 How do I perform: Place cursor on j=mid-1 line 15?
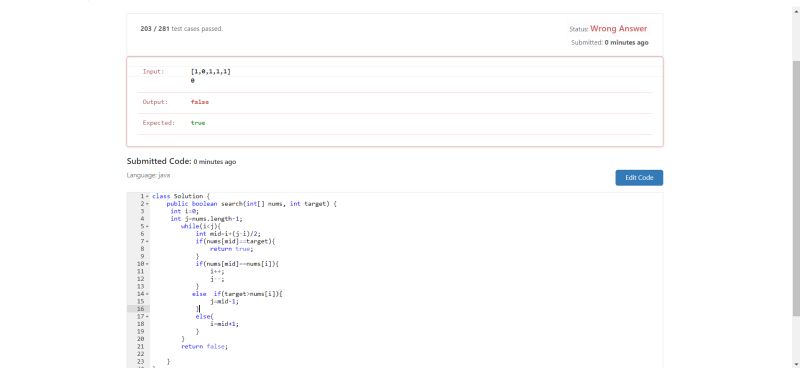(224, 301)
